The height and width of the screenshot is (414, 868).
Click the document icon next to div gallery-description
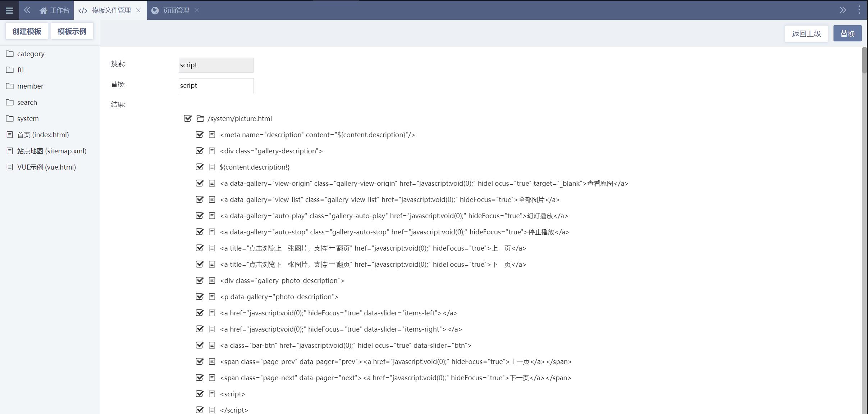212,150
